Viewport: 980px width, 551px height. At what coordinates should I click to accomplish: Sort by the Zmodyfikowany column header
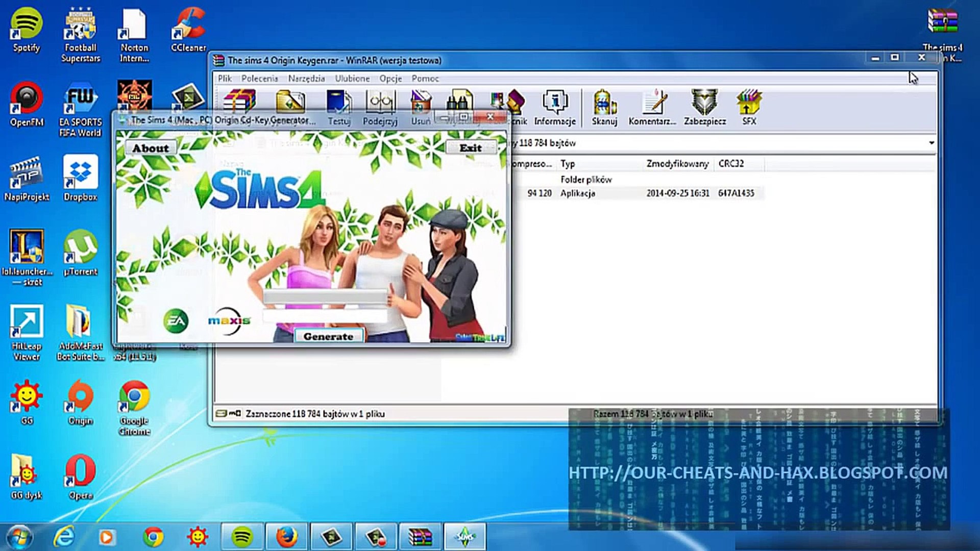click(677, 164)
